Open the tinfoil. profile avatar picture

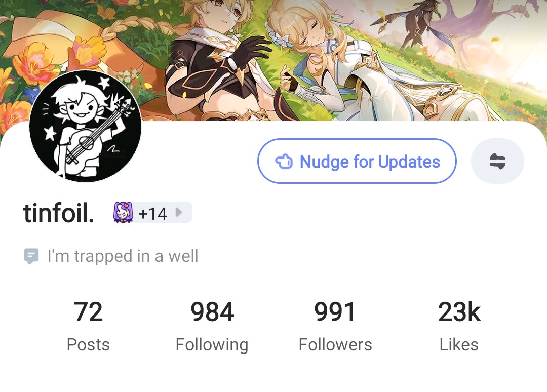86,126
